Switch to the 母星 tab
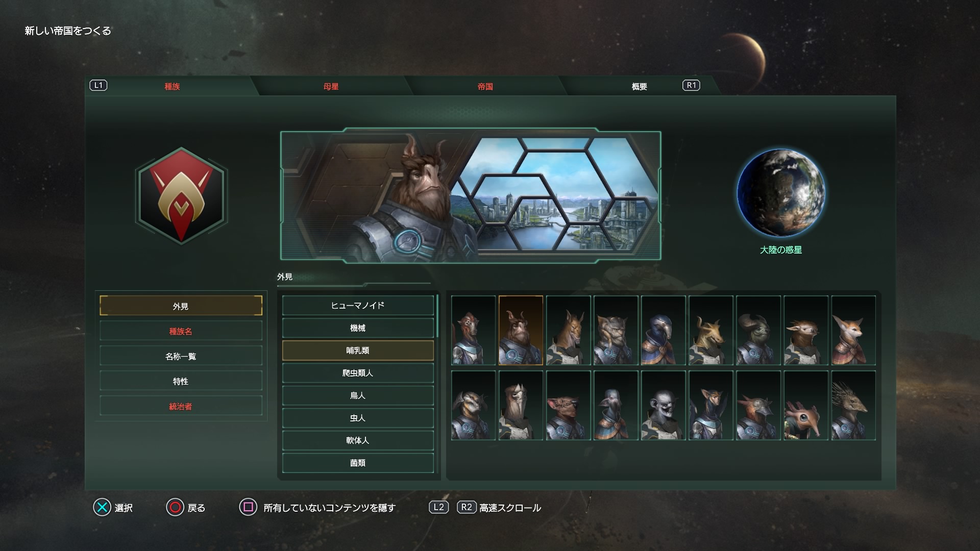Viewport: 980px width, 551px height. [331, 86]
